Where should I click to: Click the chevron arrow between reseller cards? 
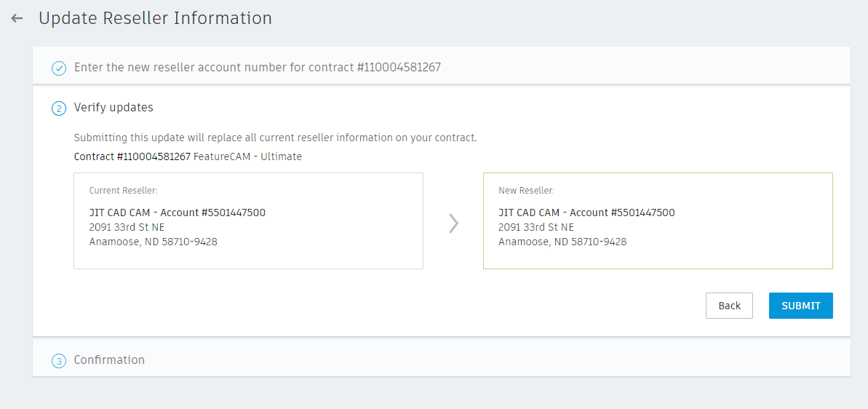point(453,223)
